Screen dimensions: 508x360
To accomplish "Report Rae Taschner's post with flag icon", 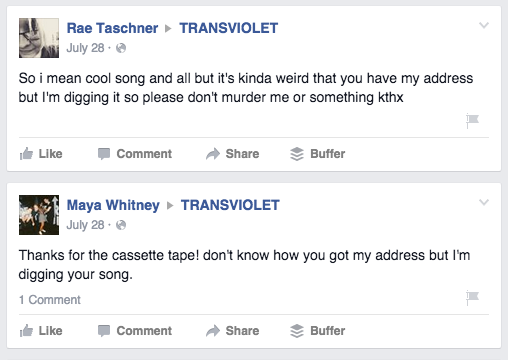I will pyautogui.click(x=472, y=121).
